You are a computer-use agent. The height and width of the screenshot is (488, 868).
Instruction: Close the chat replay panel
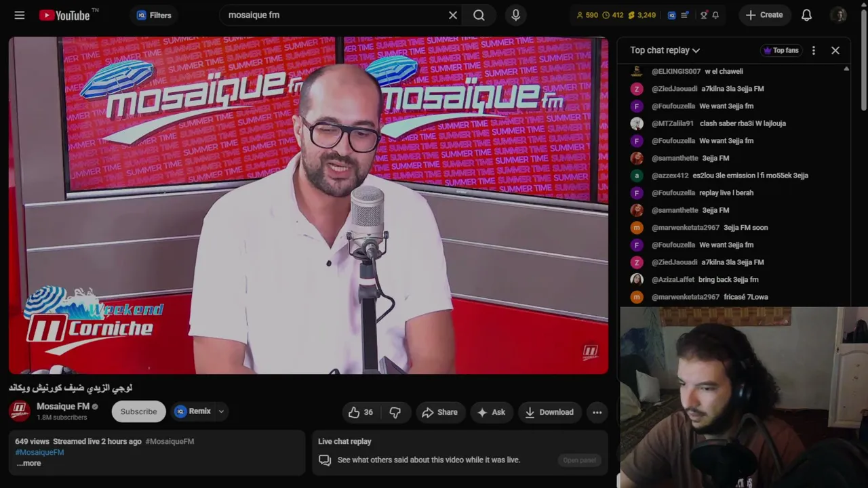tap(835, 50)
